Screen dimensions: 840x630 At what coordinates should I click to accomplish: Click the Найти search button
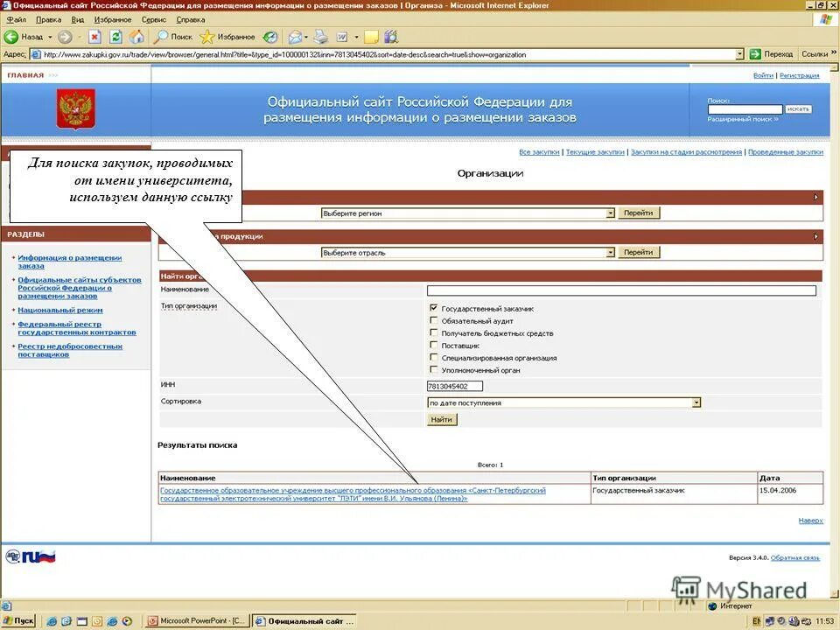[442, 419]
